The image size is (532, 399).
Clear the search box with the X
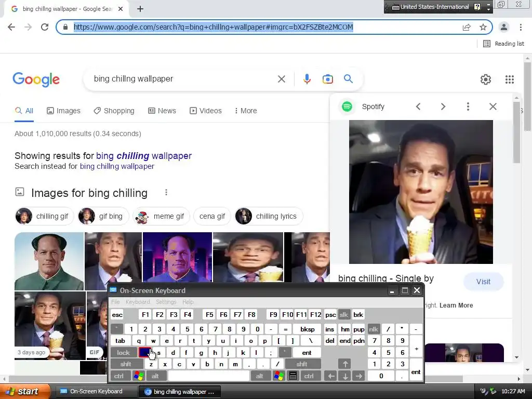[281, 79]
